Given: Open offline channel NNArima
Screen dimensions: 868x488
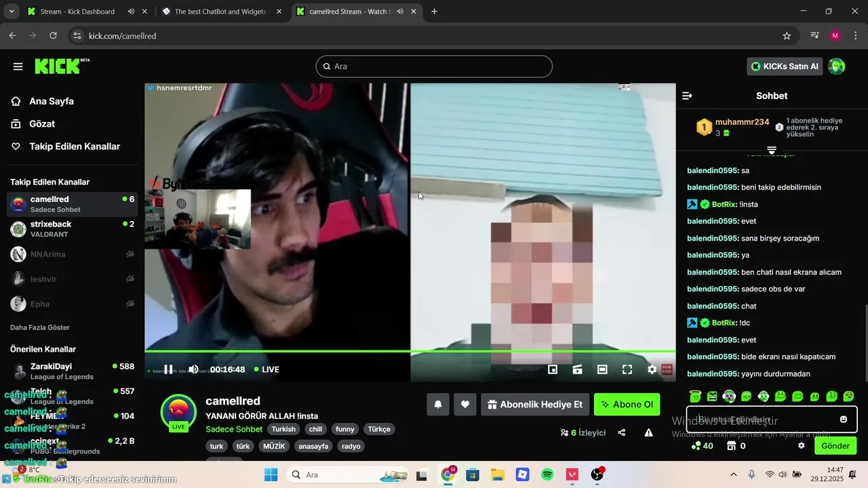Looking at the screenshot, I should coord(73,254).
